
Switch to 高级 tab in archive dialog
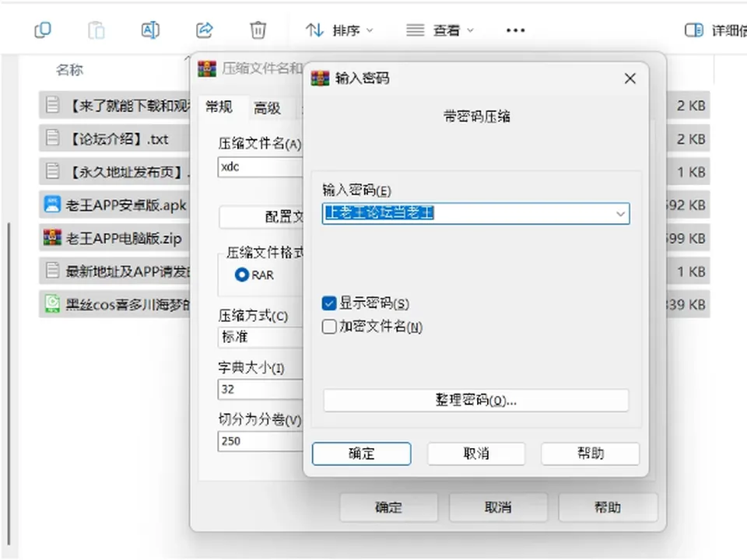(x=267, y=108)
